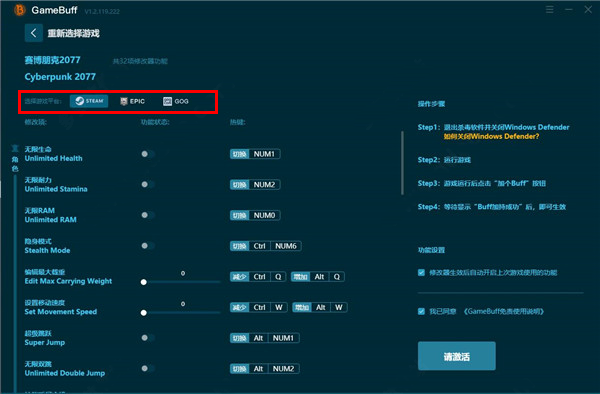Click Ctrl NUM6 hotkey for Stealth Mode

point(266,246)
